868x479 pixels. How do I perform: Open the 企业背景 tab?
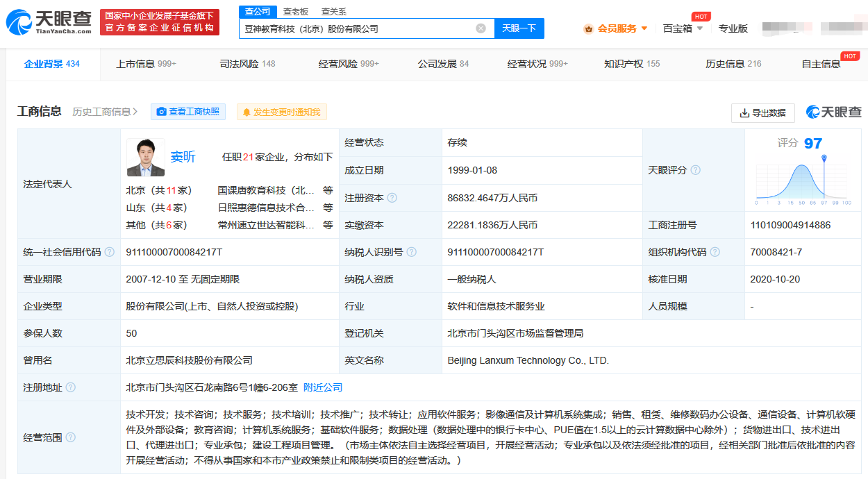52,64
